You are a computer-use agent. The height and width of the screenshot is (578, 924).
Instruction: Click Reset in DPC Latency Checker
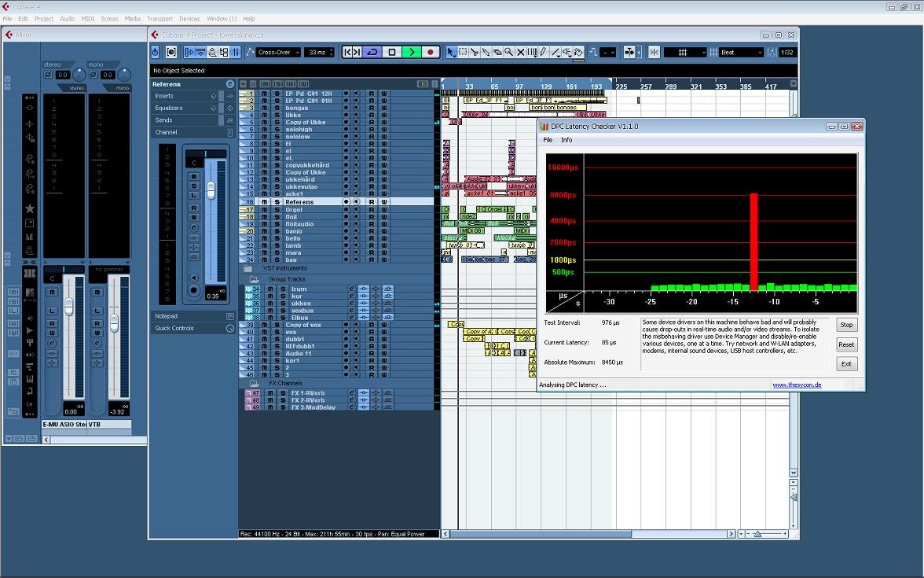(x=846, y=344)
